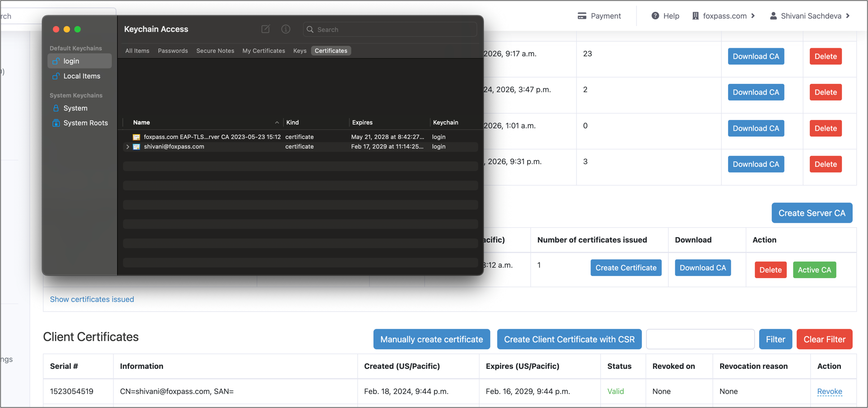868x408 pixels.
Task: Select the Certificates tab
Action: click(331, 50)
